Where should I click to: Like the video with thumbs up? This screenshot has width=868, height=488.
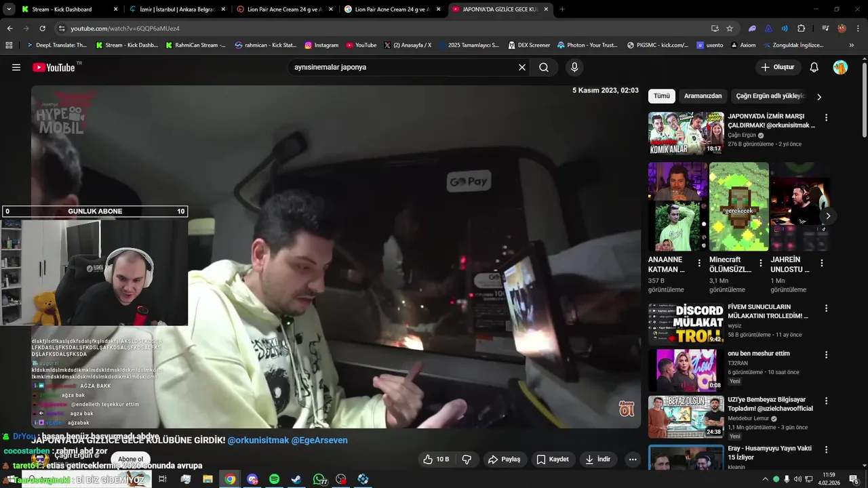[436, 459]
